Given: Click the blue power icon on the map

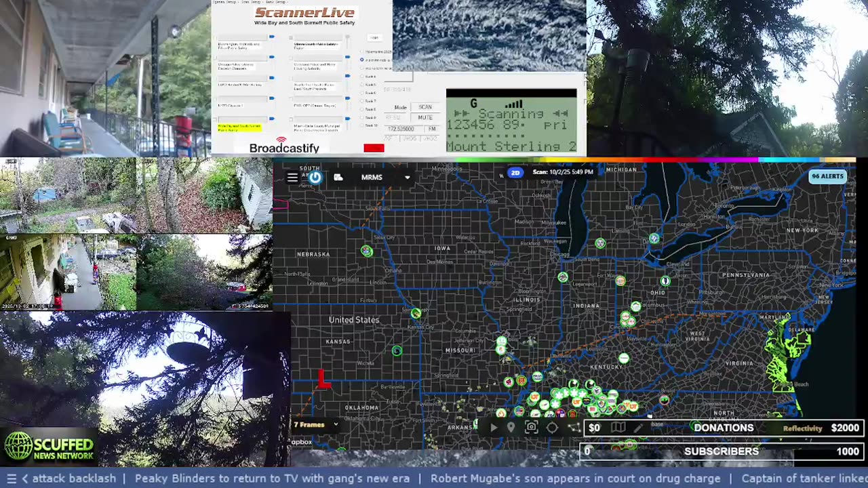Looking at the screenshot, I should coord(315,178).
